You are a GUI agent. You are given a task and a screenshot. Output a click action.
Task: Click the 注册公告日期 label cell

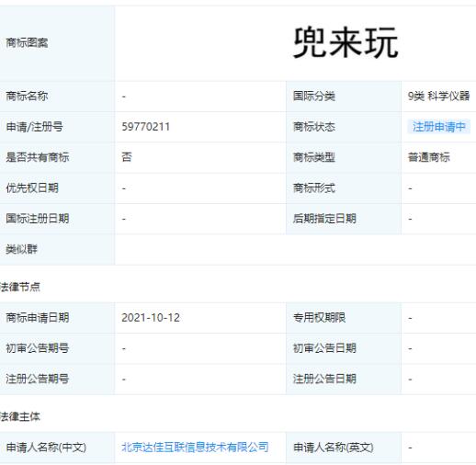pos(344,379)
